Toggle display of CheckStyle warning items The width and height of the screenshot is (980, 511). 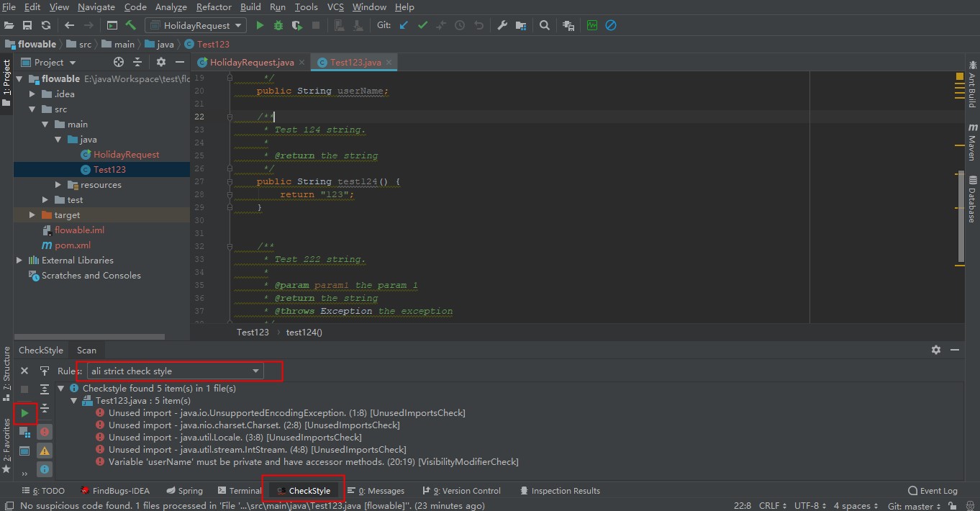(45, 451)
